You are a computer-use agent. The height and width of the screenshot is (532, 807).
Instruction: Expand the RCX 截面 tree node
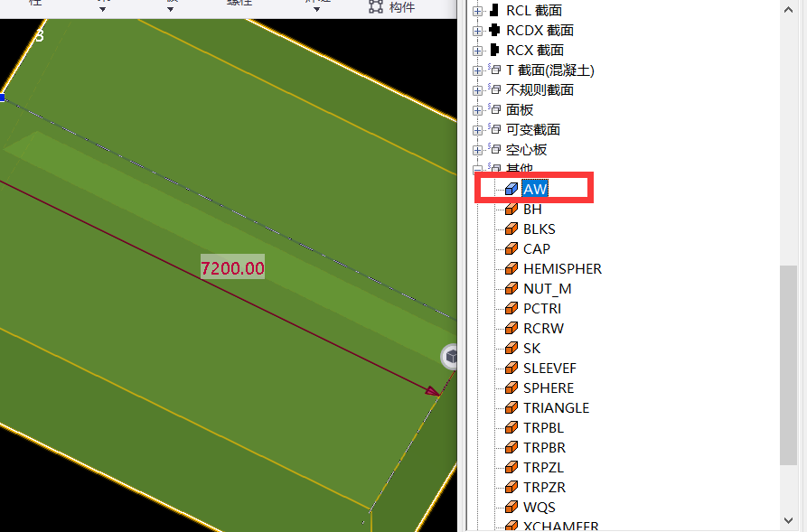point(478,51)
